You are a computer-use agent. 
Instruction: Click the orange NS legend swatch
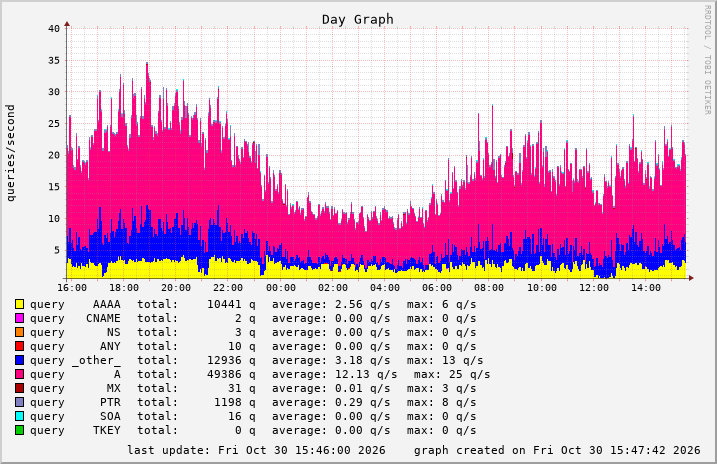pyautogui.click(x=19, y=332)
